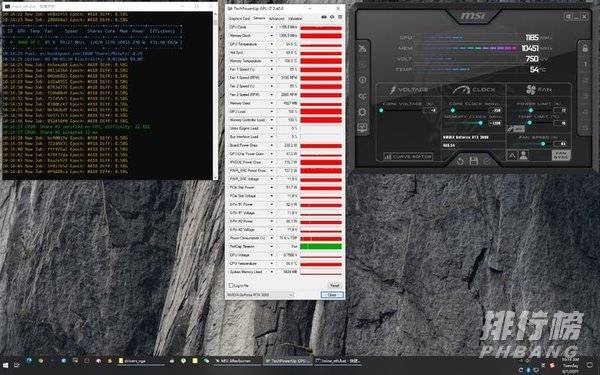Screen dimensions: 600x375
Task: Click the taskbar clock in system tray
Action: pos(571,365)
